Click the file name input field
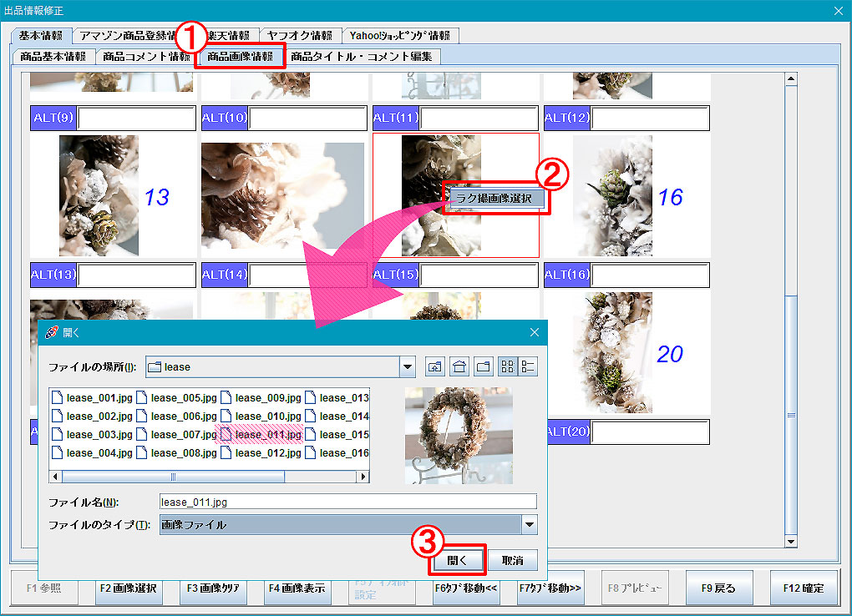 pyautogui.click(x=347, y=502)
